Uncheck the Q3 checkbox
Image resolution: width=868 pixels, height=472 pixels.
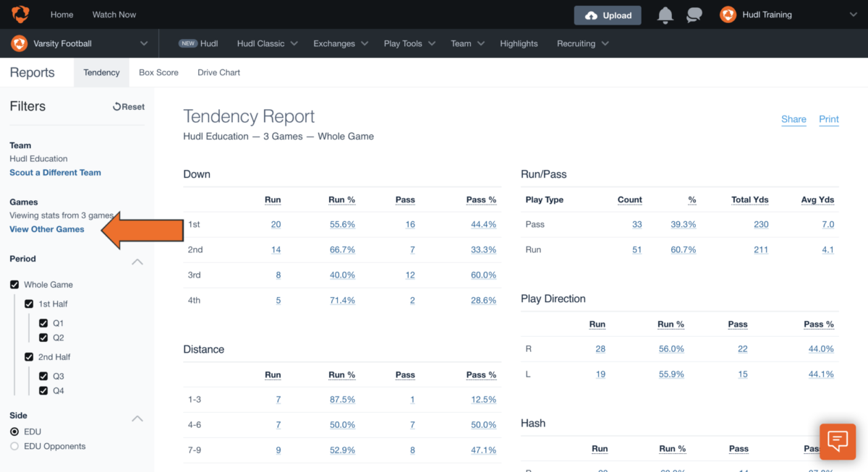[x=43, y=376]
